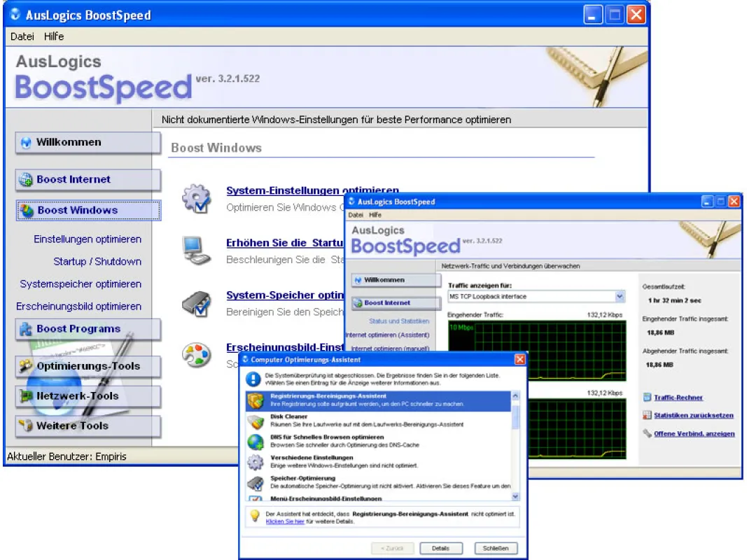This screenshot has height=560, width=747.
Task: Select Status und Statistiken sub-item
Action: click(399, 321)
